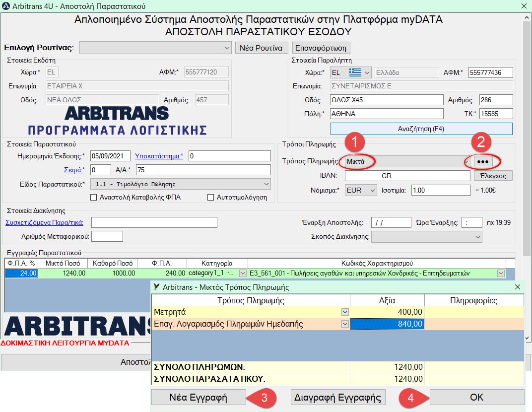Click the Επαναφόρτωση button
This screenshot has height=412, width=532.
pyautogui.click(x=321, y=48)
